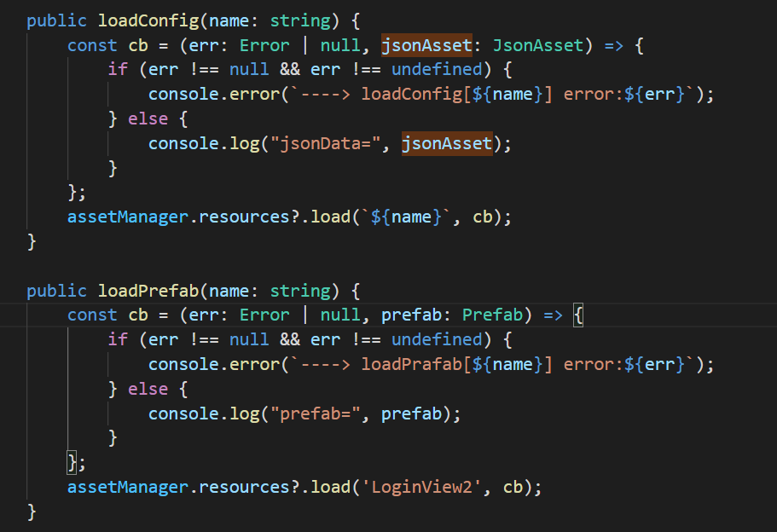Click resources on the LoginView2 line
This screenshot has width=777, height=532.
244,488
